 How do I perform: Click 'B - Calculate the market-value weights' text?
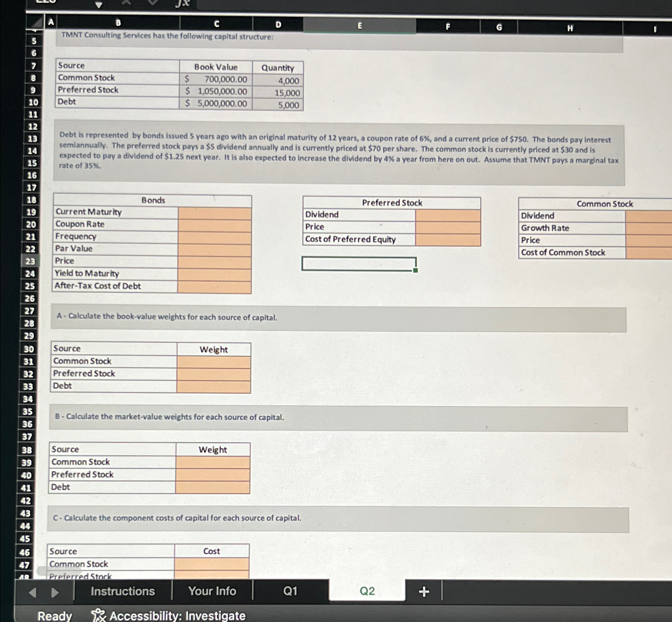(x=170, y=417)
